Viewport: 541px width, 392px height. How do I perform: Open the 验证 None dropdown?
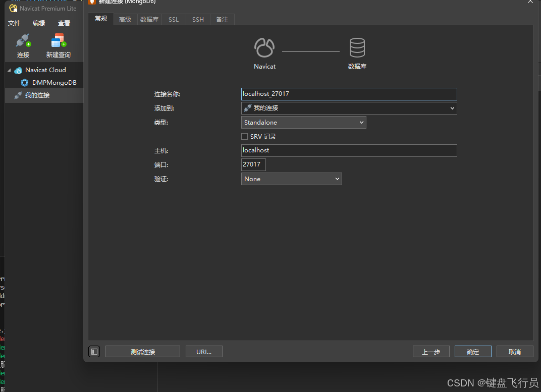click(x=292, y=179)
